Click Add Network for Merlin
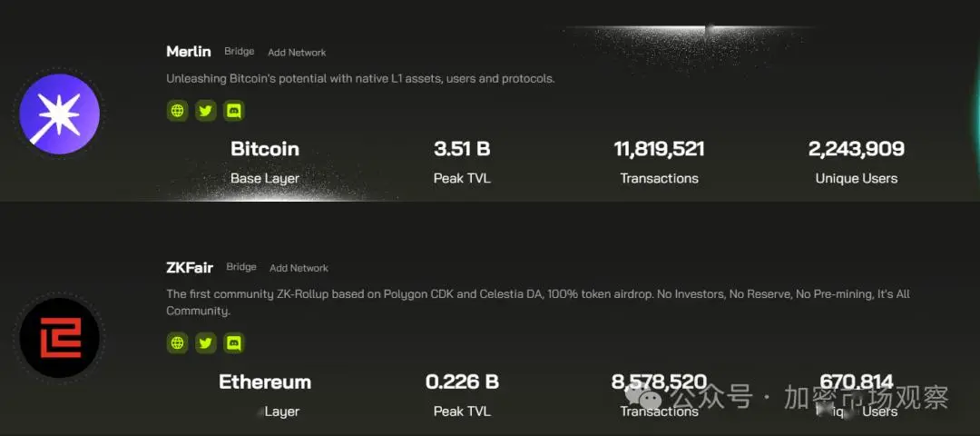The height and width of the screenshot is (436, 980). pyautogui.click(x=297, y=53)
